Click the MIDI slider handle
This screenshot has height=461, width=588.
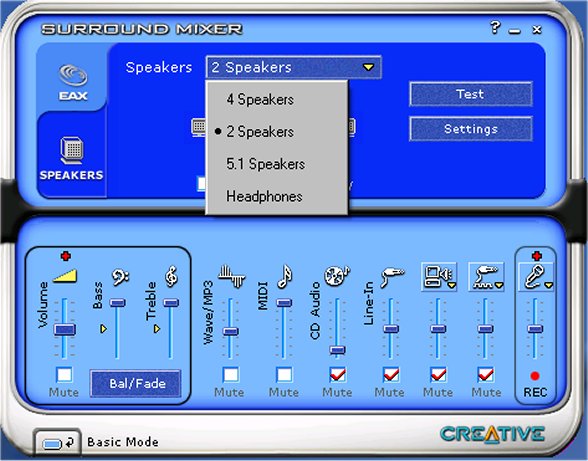pyautogui.click(x=284, y=303)
